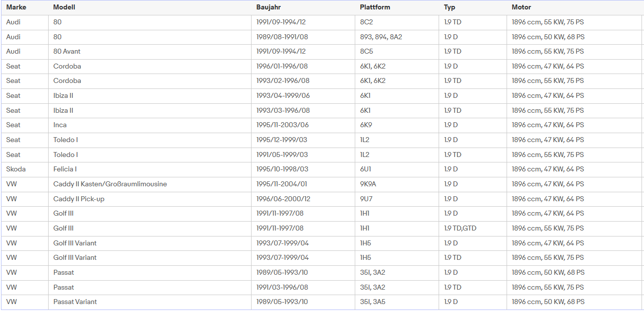The height and width of the screenshot is (312, 644).
Task: Select the 35I, 3A5 platform cell
Action: 373,302
